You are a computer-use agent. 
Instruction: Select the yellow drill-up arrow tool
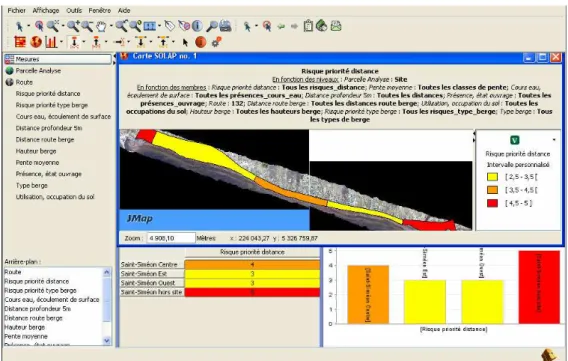click(163, 42)
